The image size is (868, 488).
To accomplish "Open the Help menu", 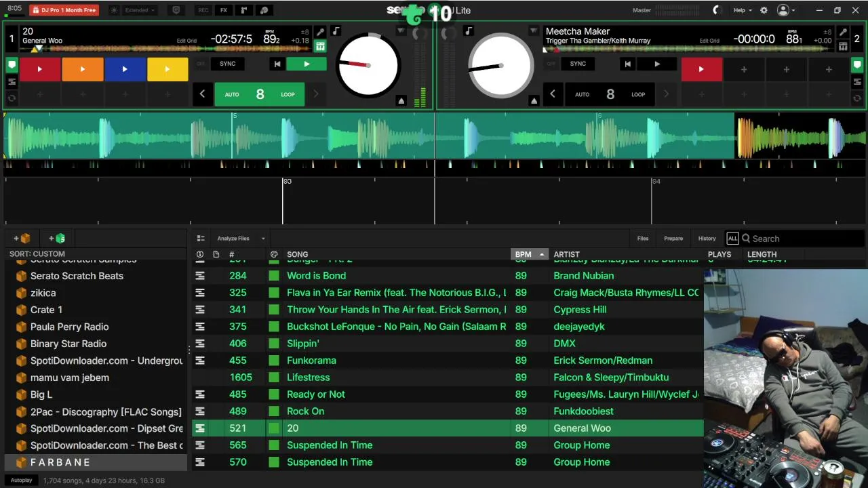I will (x=743, y=10).
